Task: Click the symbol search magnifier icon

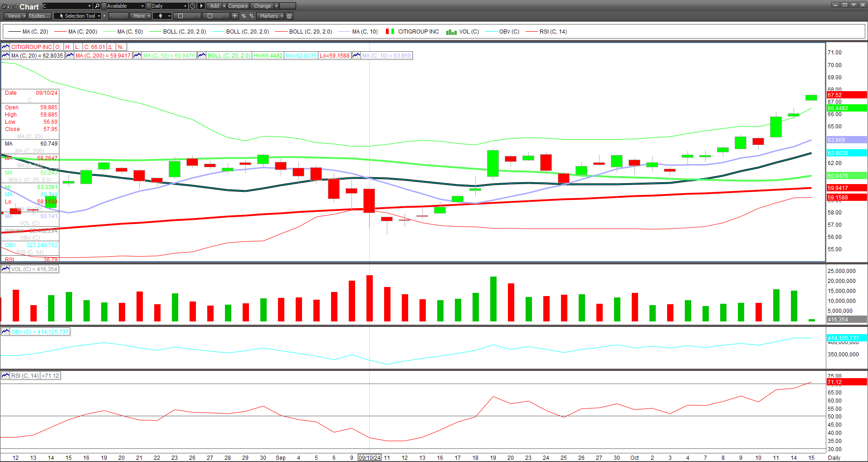Action: pyautogui.click(x=97, y=6)
